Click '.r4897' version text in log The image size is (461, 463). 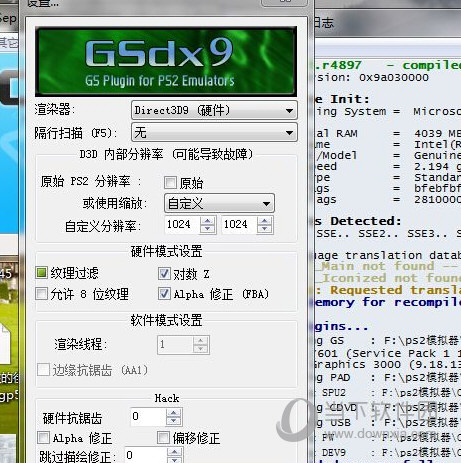[x=338, y=65]
